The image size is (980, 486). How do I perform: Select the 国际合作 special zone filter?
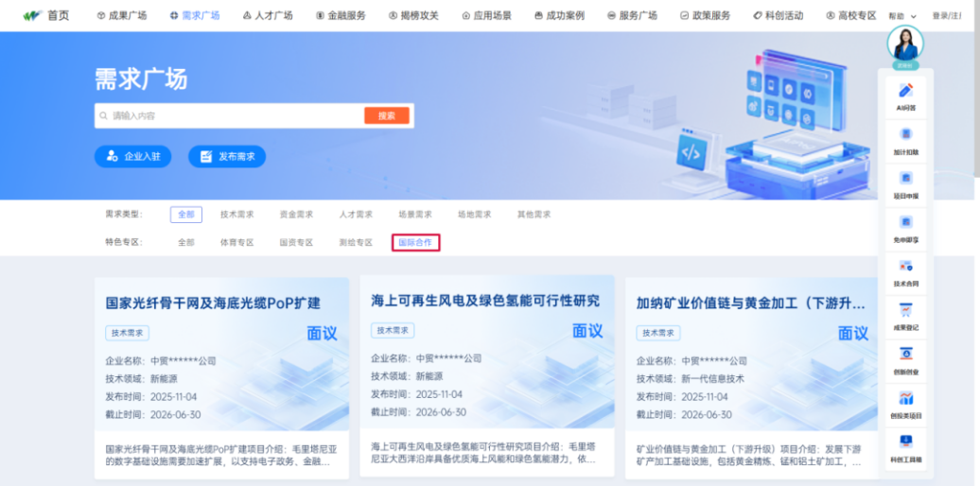pos(415,243)
